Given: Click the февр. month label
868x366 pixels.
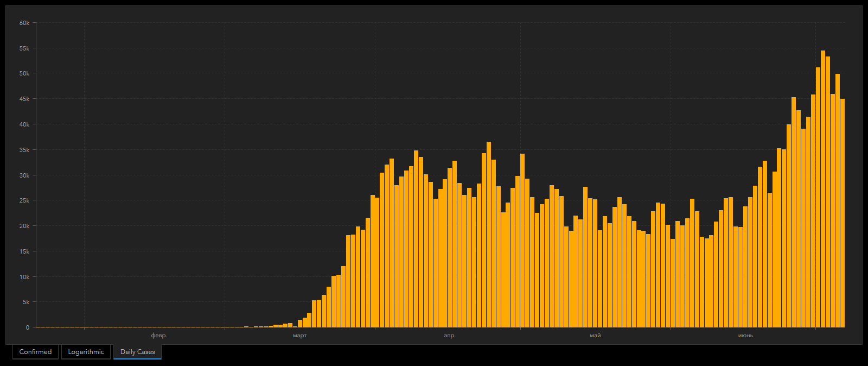Looking at the screenshot, I should (159, 336).
